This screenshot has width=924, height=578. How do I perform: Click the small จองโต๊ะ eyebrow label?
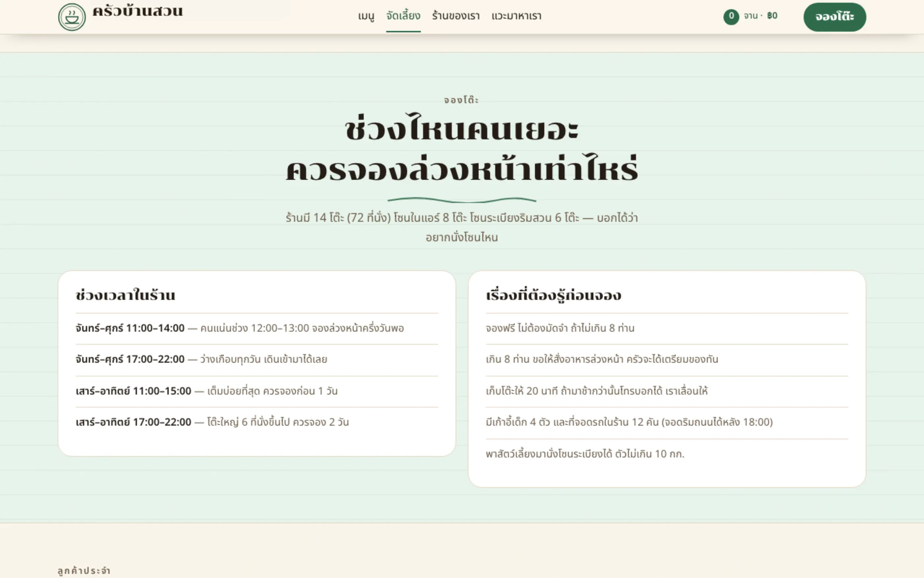(462, 100)
